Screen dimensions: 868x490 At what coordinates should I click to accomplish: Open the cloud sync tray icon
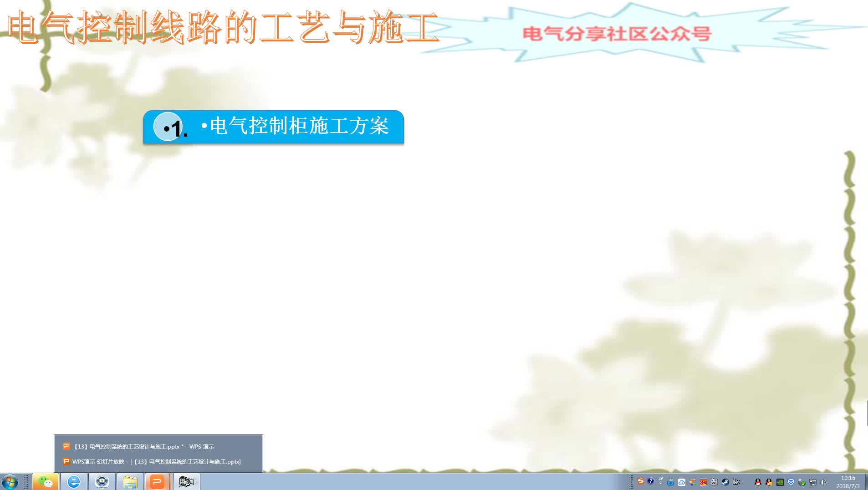[x=682, y=482]
